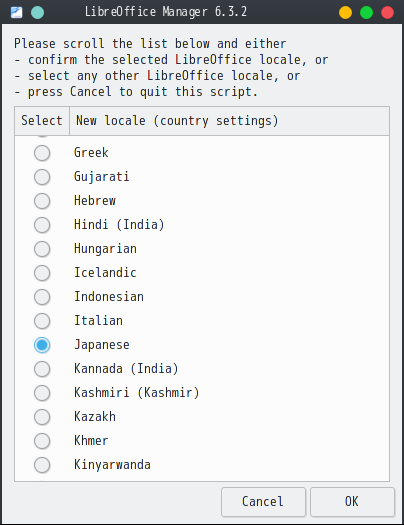Choose the Kashmiri (Kashmir) radio button
404x525 pixels.
(x=42, y=393)
